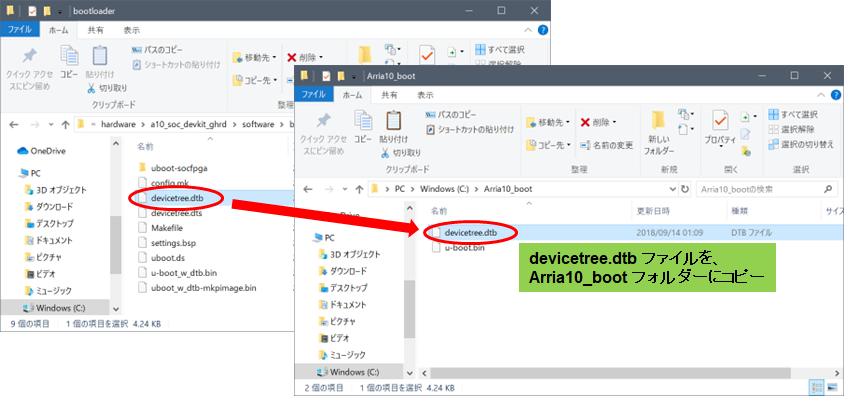Open 3D オブジェクト in Arria10_boot sidebar

click(348, 254)
